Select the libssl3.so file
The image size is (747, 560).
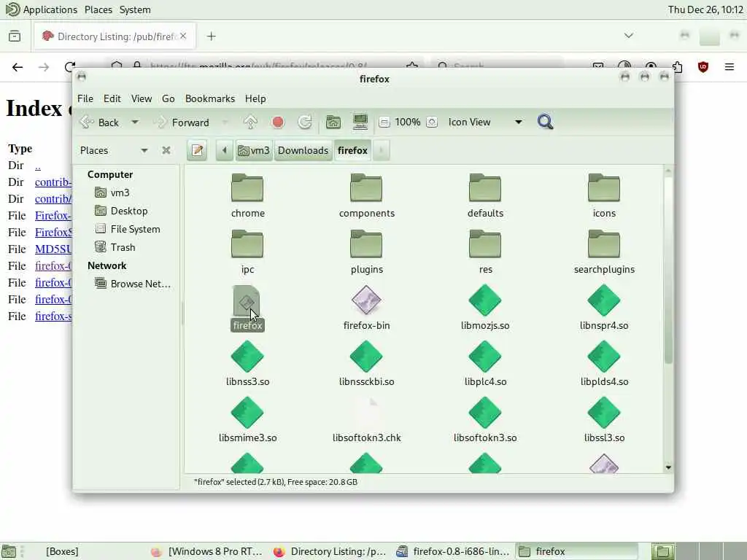[x=603, y=420]
